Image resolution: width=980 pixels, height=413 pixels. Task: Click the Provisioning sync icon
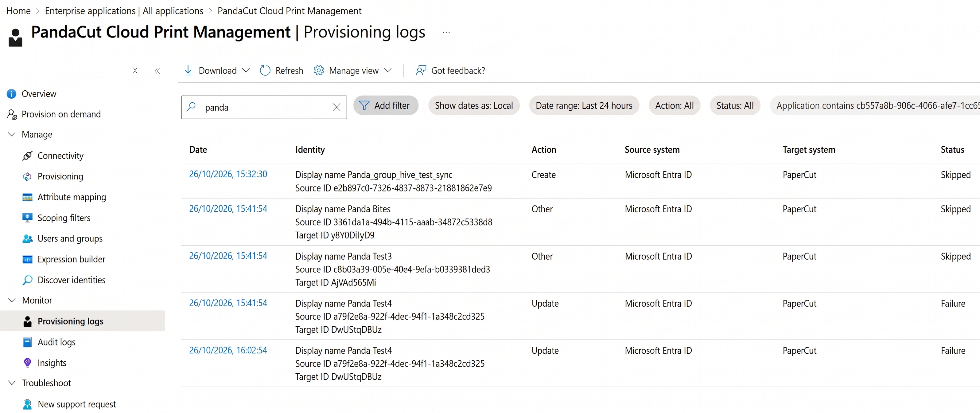point(27,176)
